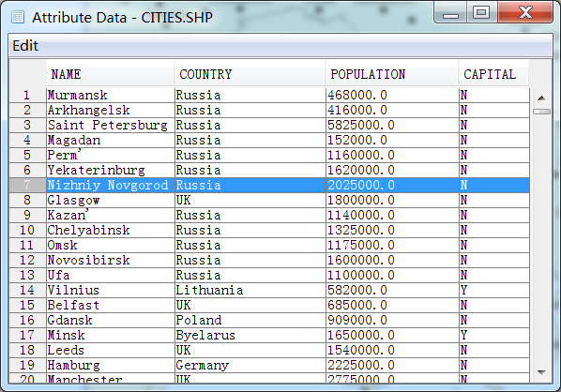
Task: Click population value 1325000.0
Action: tap(392, 231)
